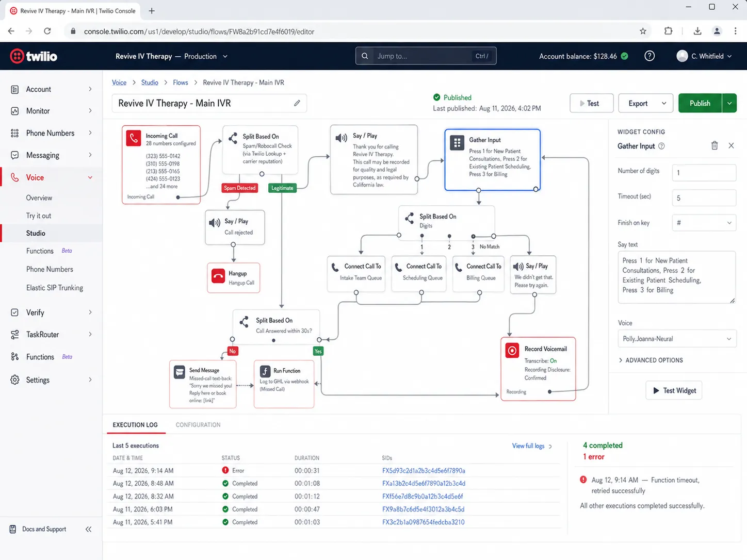Click the Number of digits field
The image size is (747, 560).
tap(704, 173)
